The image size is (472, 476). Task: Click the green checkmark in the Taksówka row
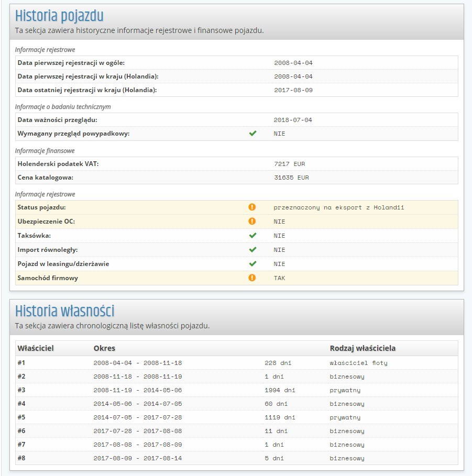[253, 236]
